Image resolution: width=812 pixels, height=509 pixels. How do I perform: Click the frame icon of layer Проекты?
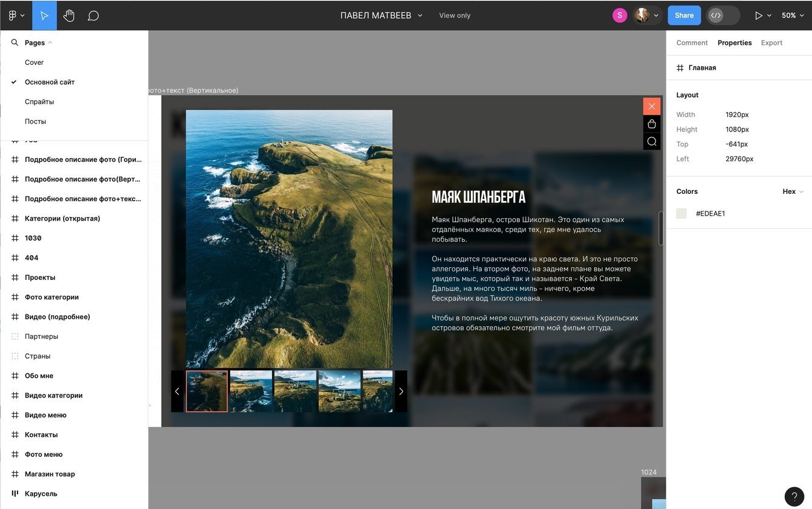(x=15, y=278)
